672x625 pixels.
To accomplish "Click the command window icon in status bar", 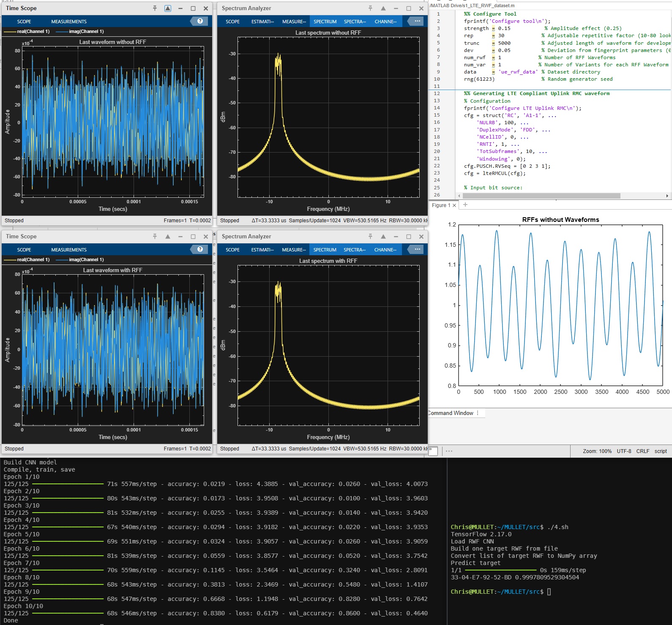I will click(433, 451).
